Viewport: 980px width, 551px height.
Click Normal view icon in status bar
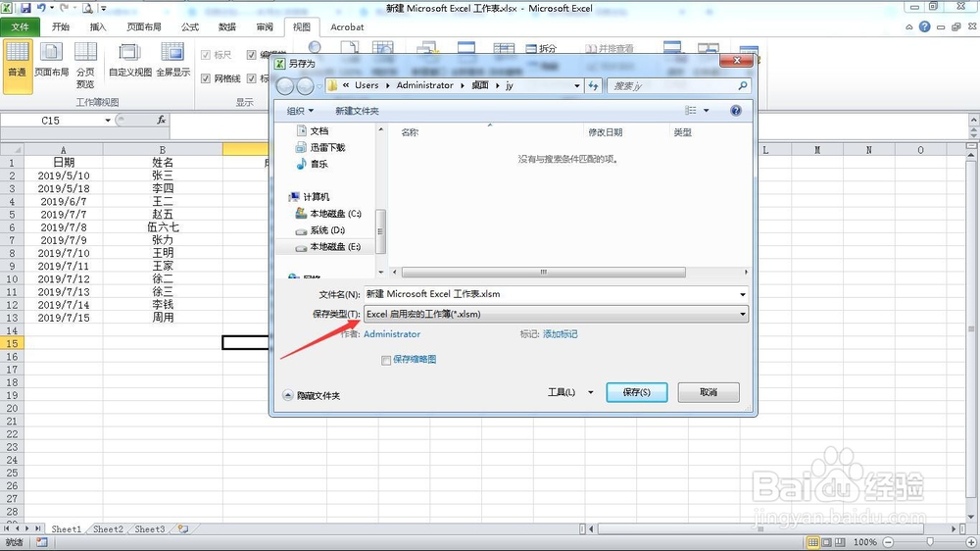(x=812, y=542)
